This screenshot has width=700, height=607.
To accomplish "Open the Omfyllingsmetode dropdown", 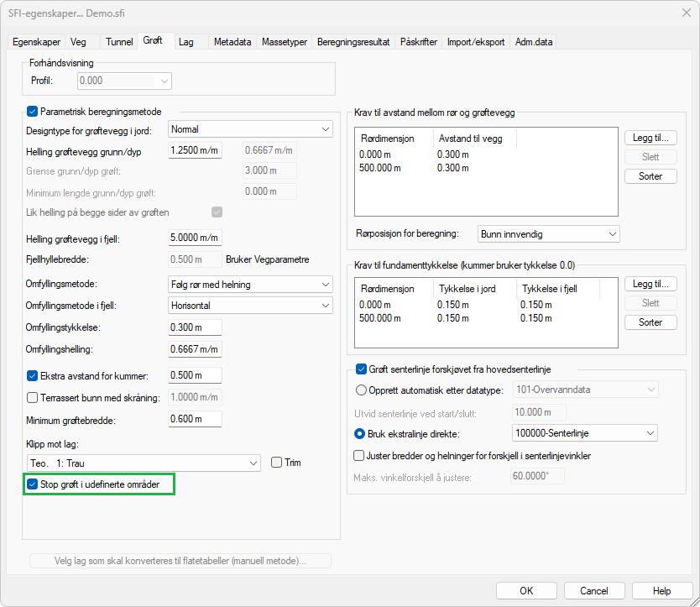I will click(250, 285).
